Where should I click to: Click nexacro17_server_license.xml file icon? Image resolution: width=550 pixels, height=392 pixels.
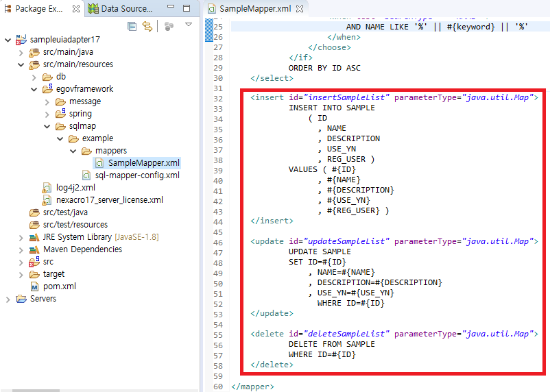47,200
